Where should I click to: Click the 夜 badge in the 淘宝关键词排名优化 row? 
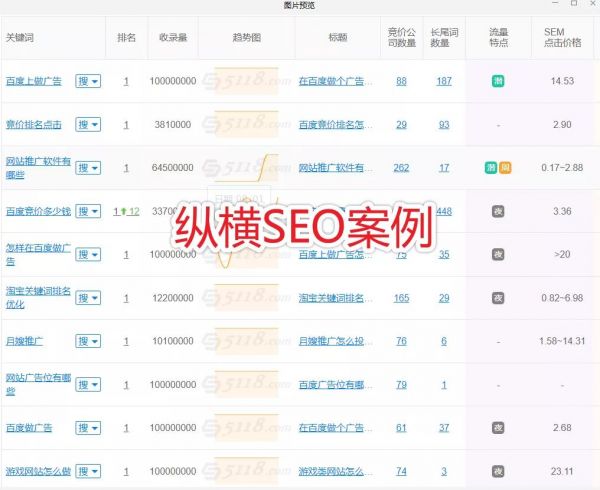[x=498, y=298]
